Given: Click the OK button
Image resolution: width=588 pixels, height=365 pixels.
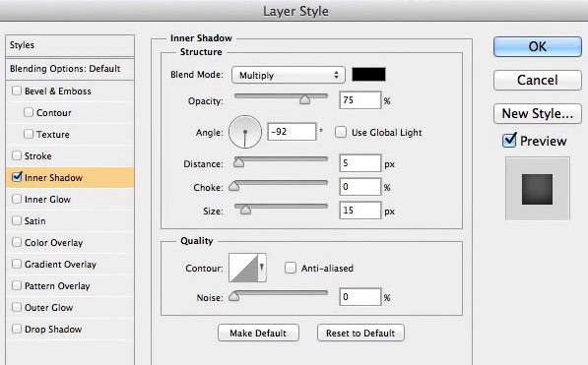Looking at the screenshot, I should click(537, 46).
